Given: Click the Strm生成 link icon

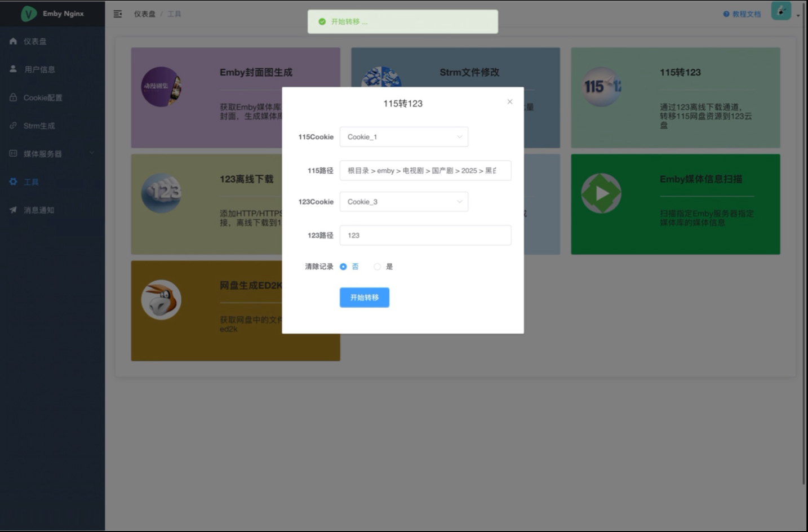Looking at the screenshot, I should tap(13, 125).
